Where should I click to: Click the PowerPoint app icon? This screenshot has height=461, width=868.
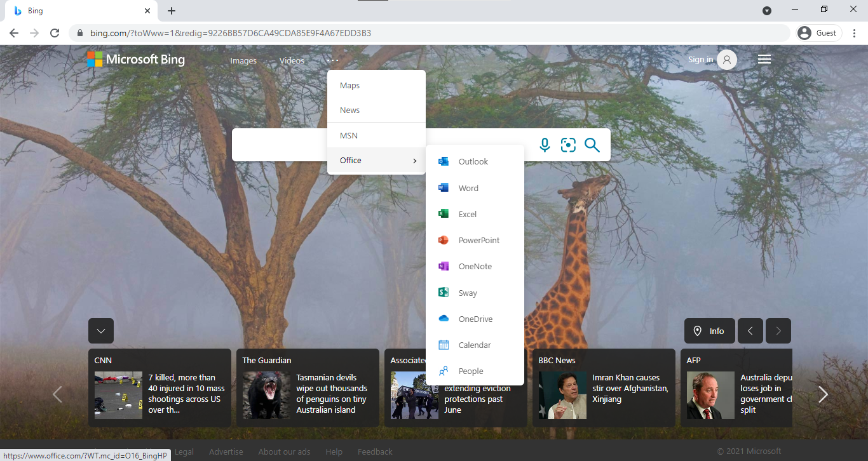coord(444,240)
